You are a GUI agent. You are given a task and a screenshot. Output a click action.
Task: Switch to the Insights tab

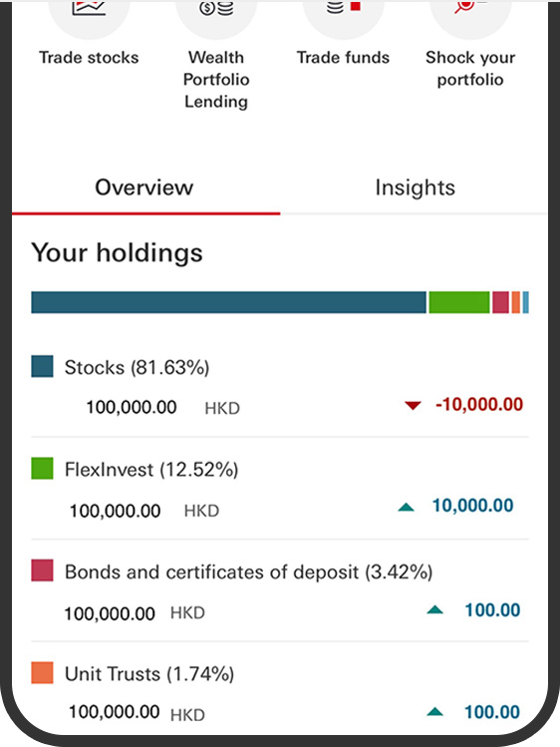(415, 187)
